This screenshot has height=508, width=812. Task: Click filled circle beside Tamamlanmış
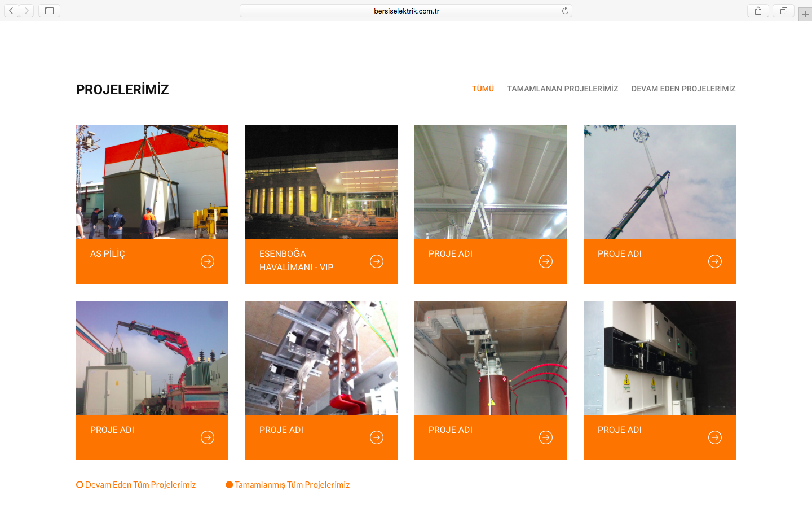(x=229, y=485)
